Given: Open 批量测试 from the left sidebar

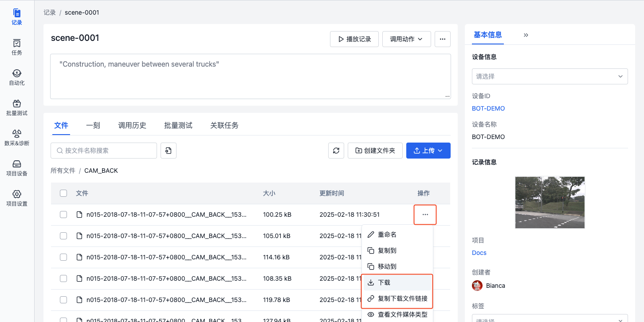Looking at the screenshot, I should click(17, 107).
